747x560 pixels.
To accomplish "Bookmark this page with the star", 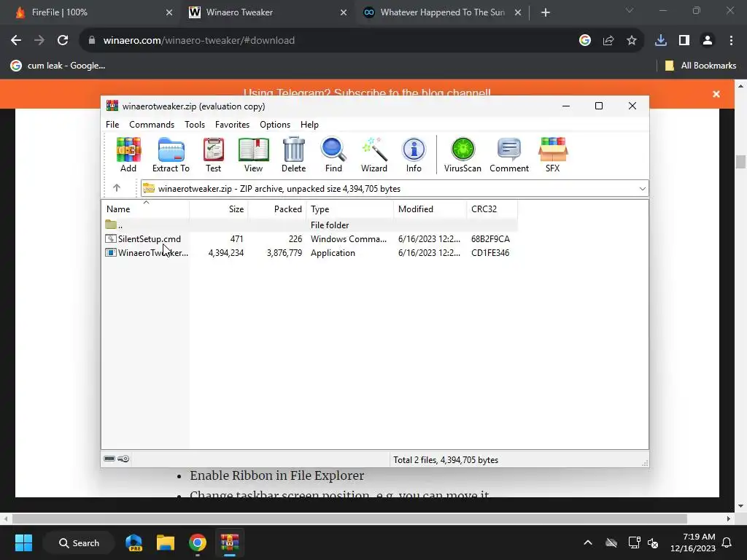I will point(631,41).
